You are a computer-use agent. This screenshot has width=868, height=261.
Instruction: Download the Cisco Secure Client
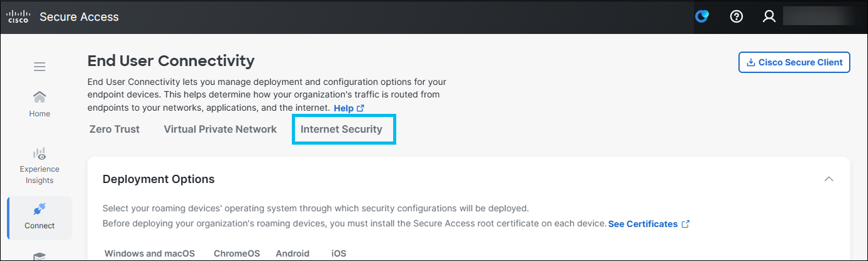[794, 62]
